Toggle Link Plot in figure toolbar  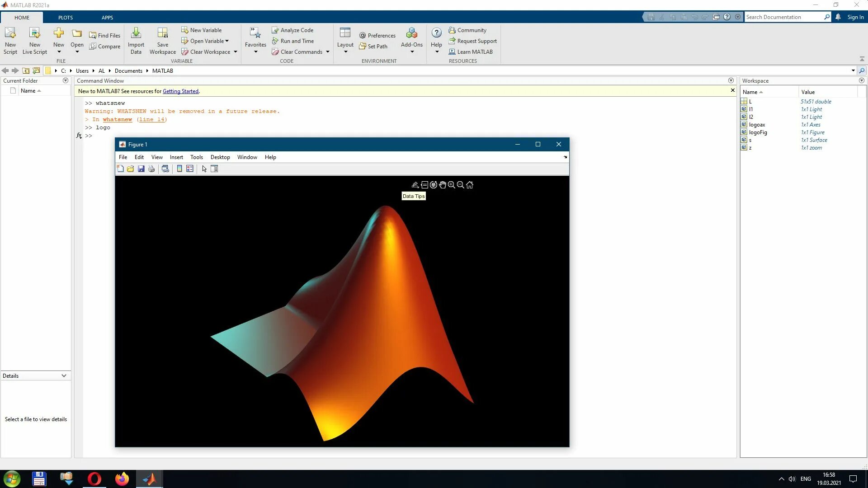coord(165,169)
